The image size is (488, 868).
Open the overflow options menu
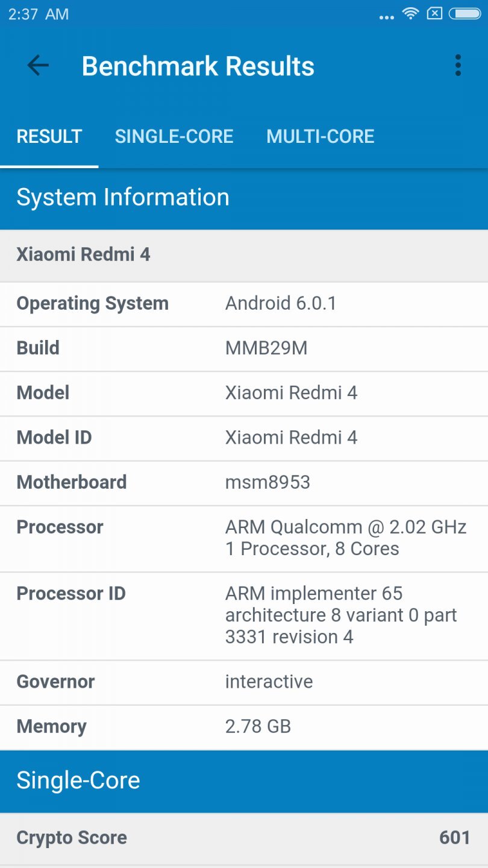457,65
